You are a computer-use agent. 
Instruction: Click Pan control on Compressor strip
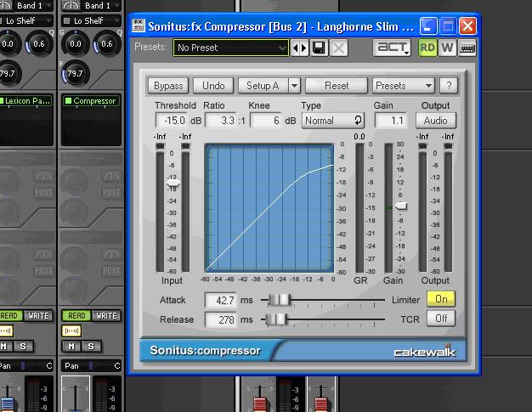91,366
